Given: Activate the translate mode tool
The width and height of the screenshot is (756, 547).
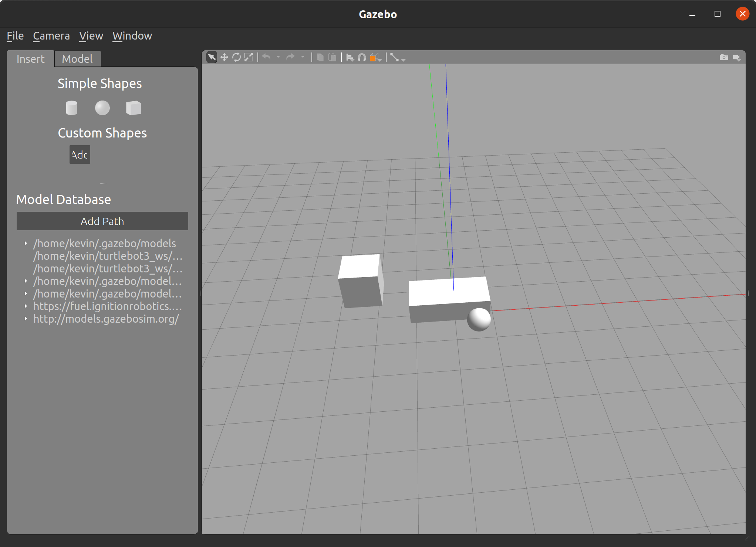Looking at the screenshot, I should click(224, 57).
